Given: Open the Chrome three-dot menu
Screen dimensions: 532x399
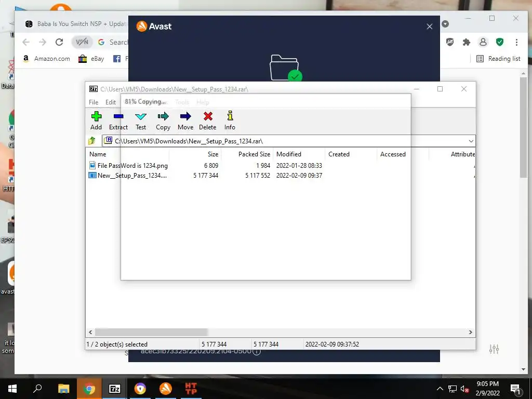Looking at the screenshot, I should click(x=516, y=42).
